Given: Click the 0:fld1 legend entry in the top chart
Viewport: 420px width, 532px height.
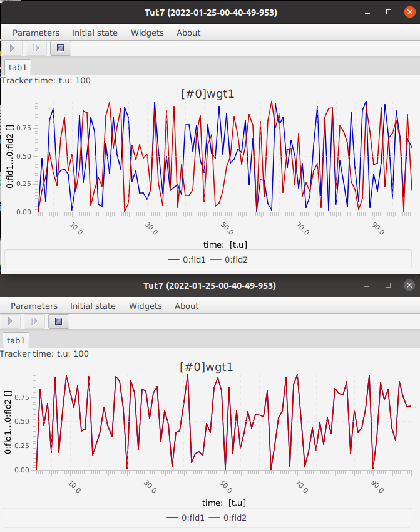Looking at the screenshot, I should point(187,259).
